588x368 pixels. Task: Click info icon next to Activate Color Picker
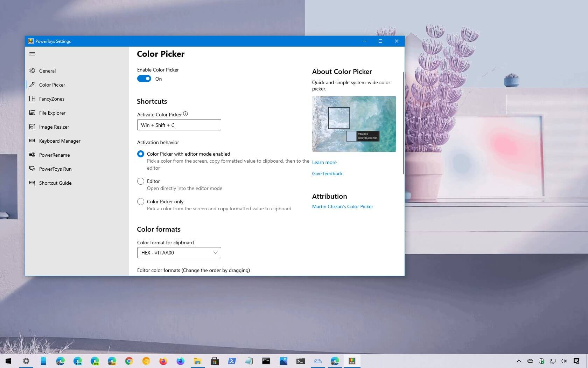coord(185,114)
